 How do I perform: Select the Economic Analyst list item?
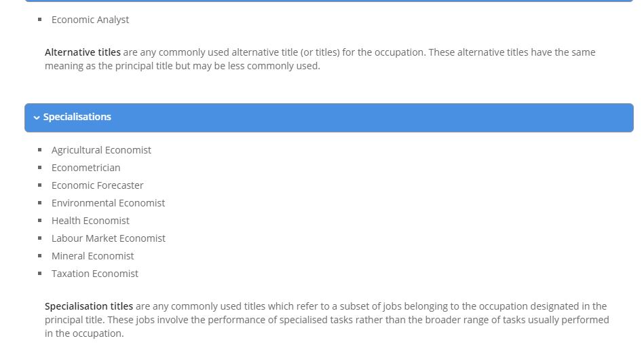(90, 20)
